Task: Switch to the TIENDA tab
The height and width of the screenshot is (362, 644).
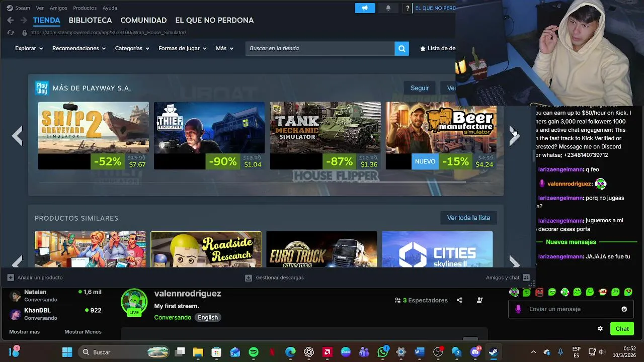Action: coord(46,20)
